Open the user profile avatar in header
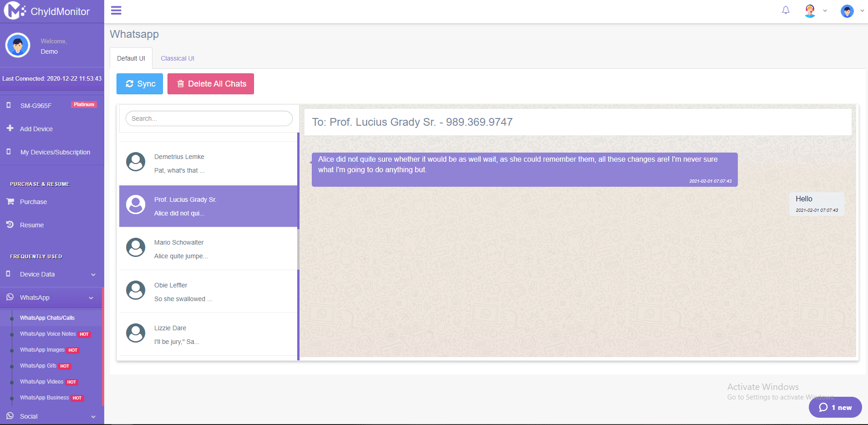This screenshot has width=868, height=425. [847, 11]
